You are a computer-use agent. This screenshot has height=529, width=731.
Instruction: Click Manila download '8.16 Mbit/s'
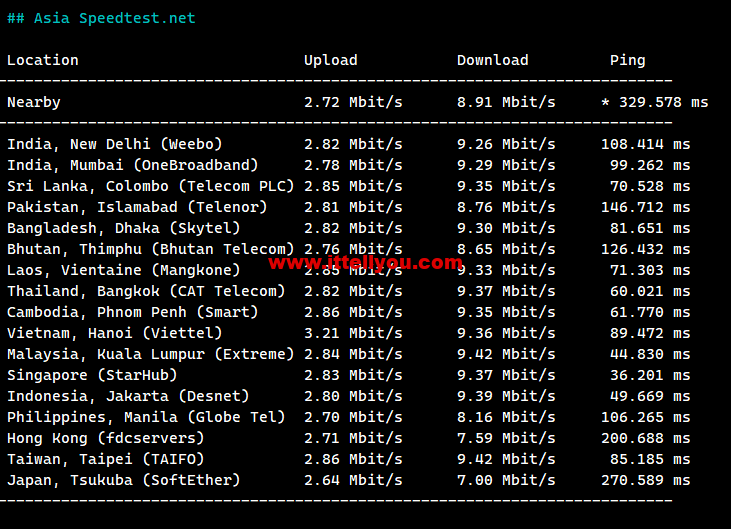pyautogui.click(x=506, y=417)
